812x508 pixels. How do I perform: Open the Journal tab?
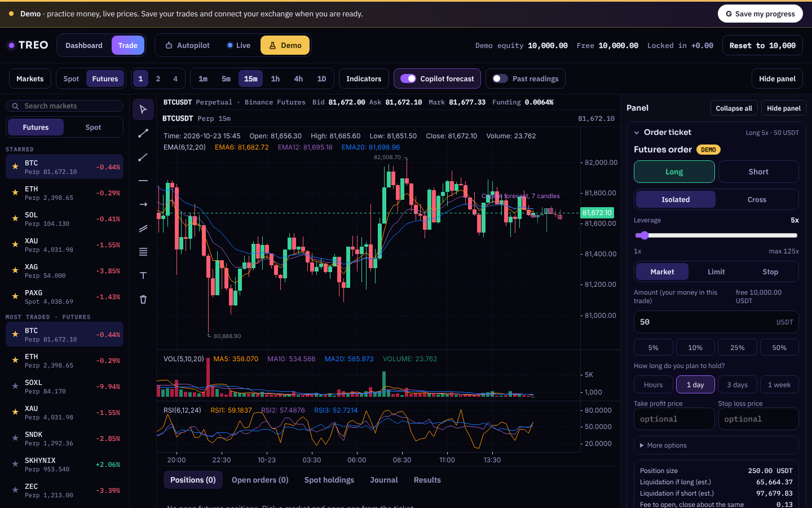(384, 480)
